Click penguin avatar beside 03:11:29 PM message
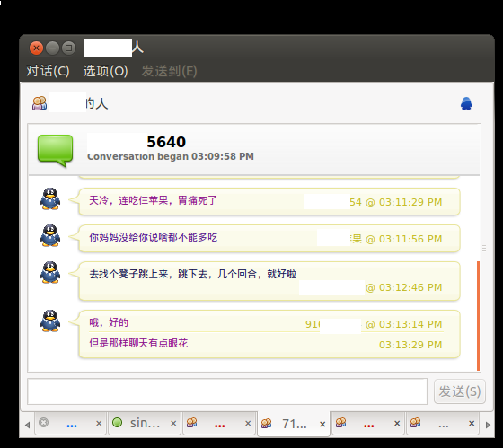The image size is (503, 448). pyautogui.click(x=50, y=198)
